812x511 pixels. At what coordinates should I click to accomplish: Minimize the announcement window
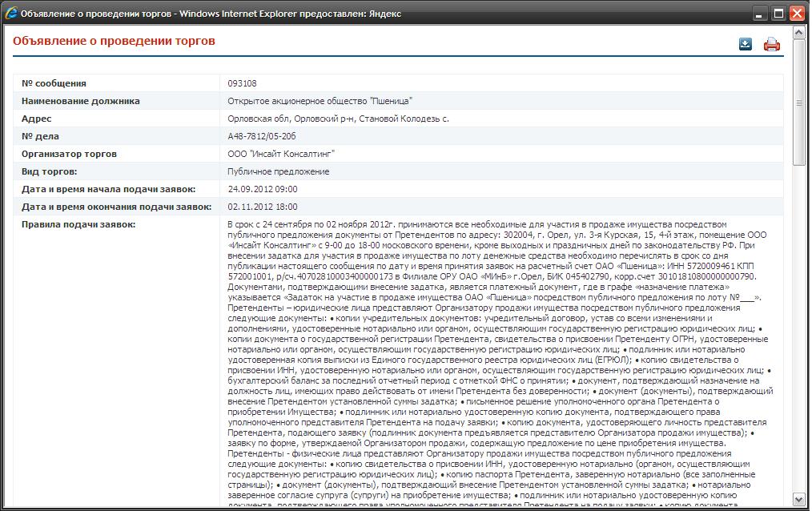click(x=758, y=14)
